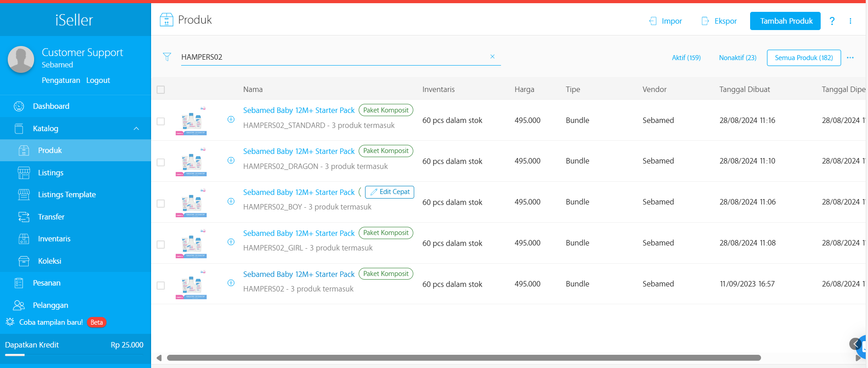Collapse the Katalog menu chevron

point(136,128)
